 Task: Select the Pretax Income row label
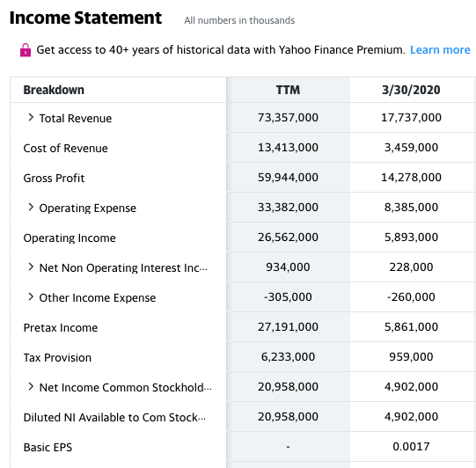(x=61, y=328)
